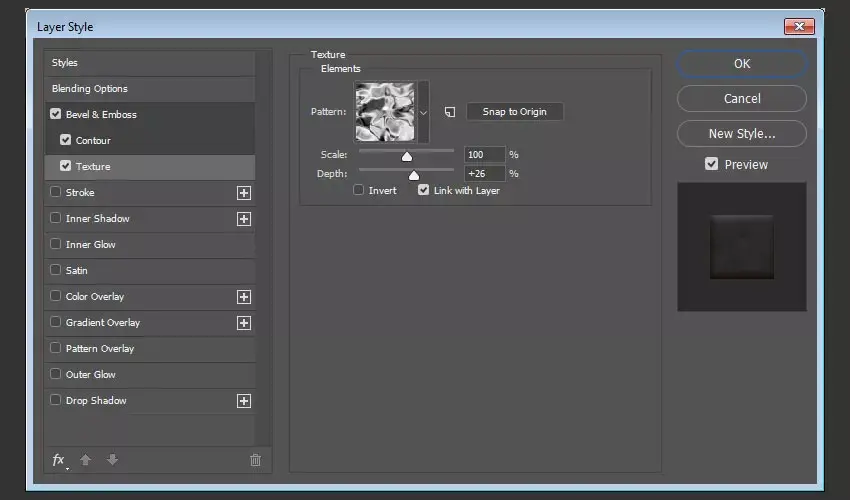Enable the Inner Shadow checkbox
Viewport: 850px width, 500px height.
(55, 218)
